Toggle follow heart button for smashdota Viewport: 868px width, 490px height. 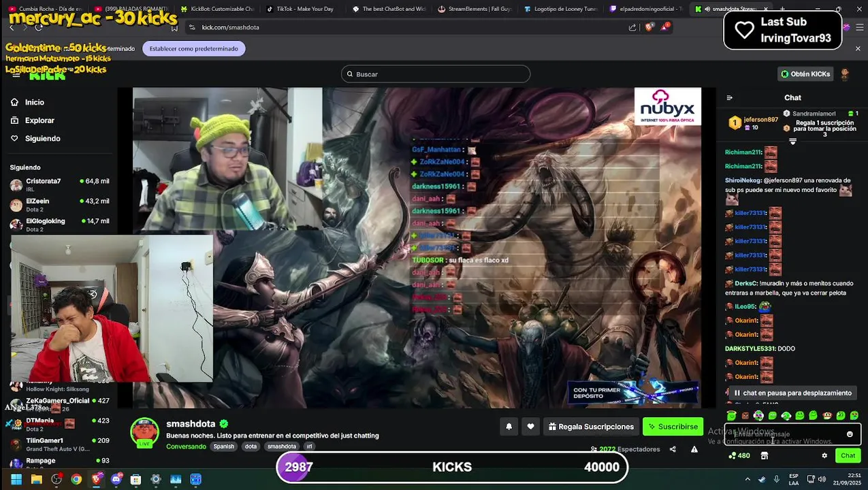point(530,427)
